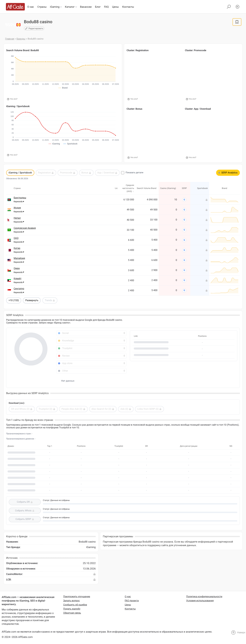Click 'Что это?' help under Cluster: Bonus

pyautogui.click(x=133, y=158)
